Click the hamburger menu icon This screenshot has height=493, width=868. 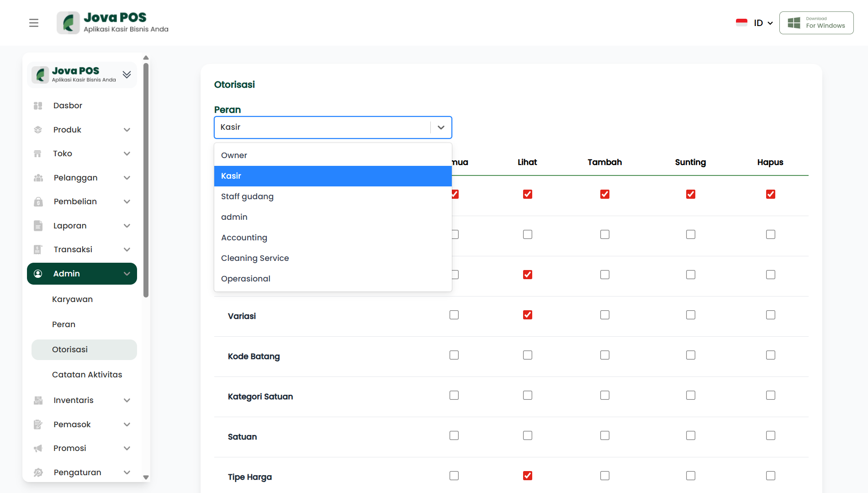(34, 23)
